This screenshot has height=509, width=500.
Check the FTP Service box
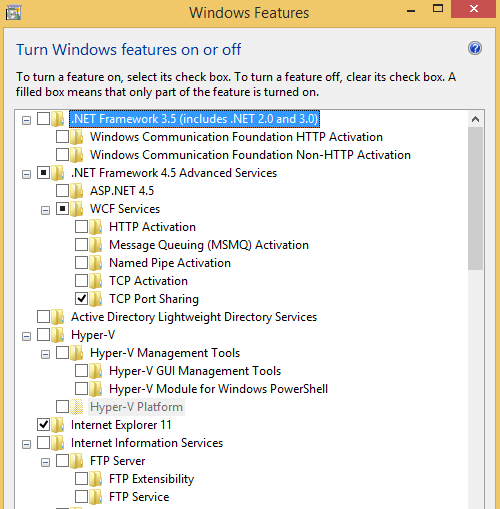[81, 497]
